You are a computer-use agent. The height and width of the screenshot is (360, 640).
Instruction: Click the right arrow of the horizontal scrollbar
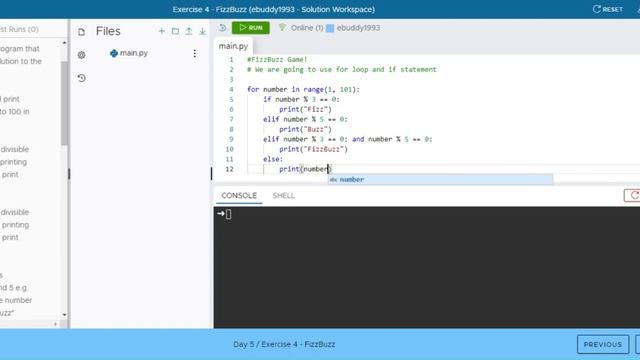pos(56,324)
